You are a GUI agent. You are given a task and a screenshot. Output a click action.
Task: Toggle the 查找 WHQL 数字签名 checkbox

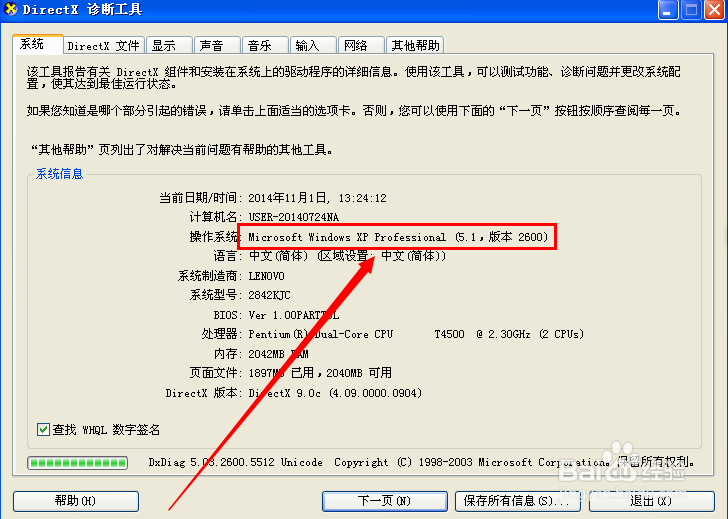click(x=43, y=429)
